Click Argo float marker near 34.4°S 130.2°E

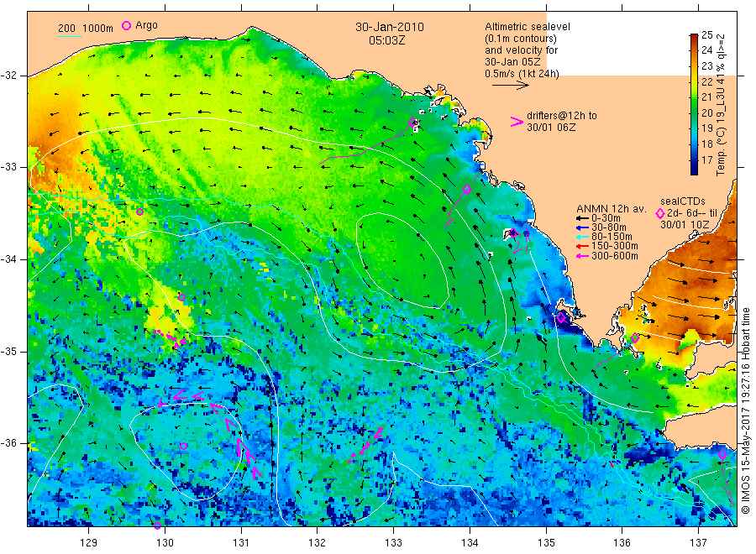(181, 298)
